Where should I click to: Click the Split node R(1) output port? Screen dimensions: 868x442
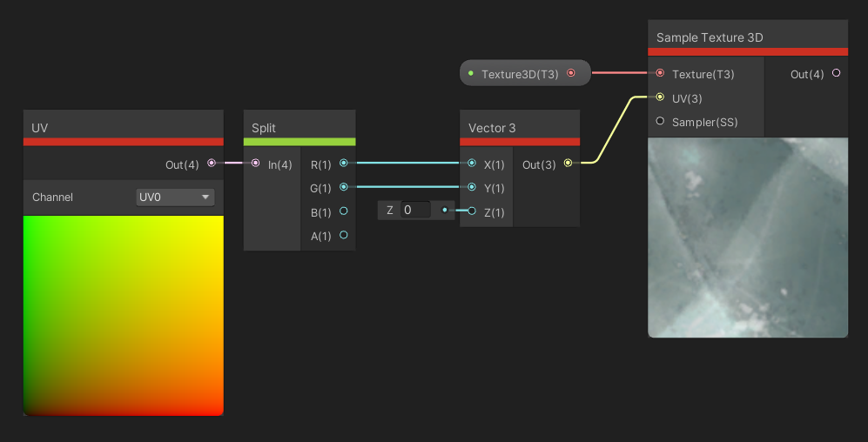344,163
